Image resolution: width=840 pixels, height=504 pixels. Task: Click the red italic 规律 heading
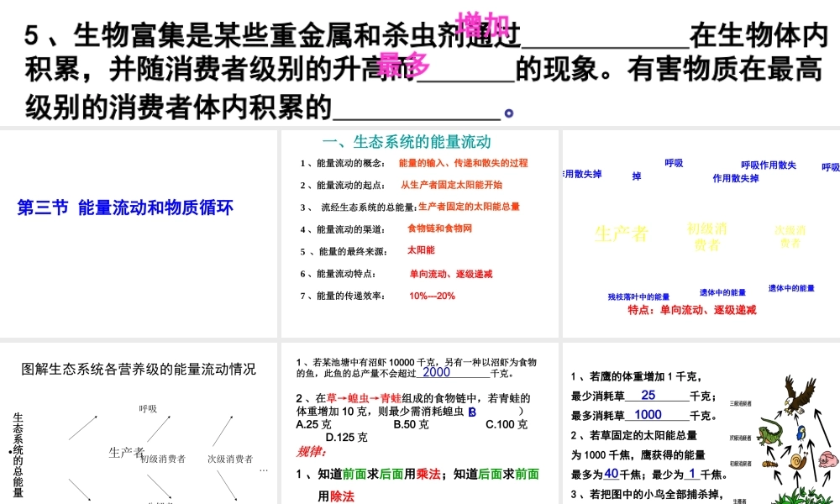click(x=312, y=452)
